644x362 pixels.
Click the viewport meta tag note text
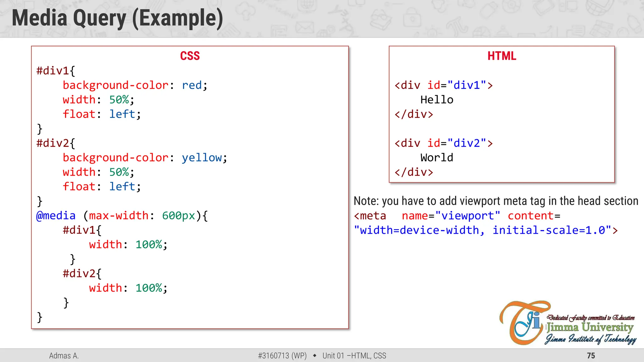coord(496,201)
